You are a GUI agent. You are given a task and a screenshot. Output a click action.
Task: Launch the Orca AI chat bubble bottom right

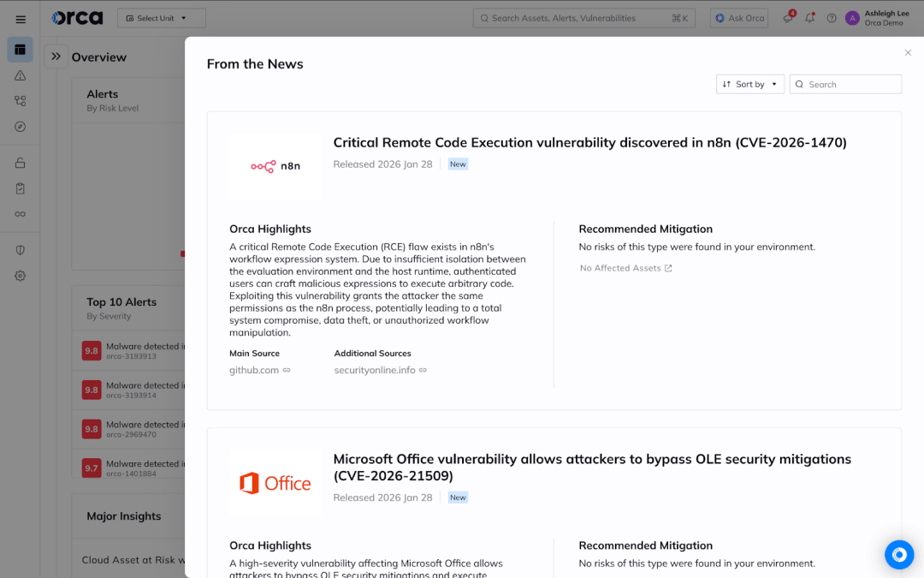click(899, 555)
